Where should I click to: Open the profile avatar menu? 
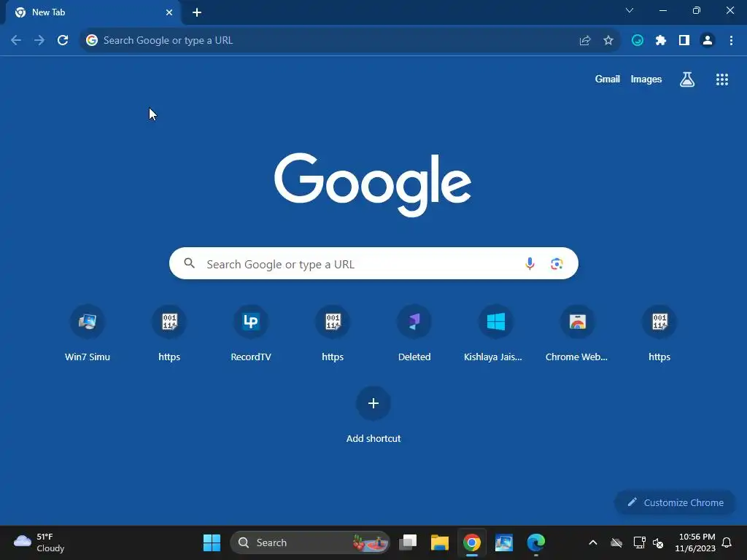pyautogui.click(x=708, y=41)
